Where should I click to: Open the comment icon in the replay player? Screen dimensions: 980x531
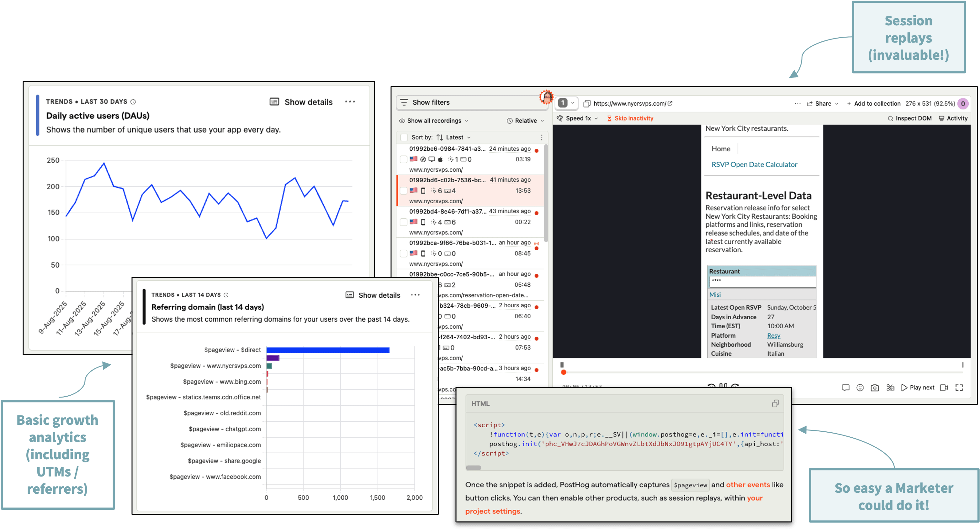point(845,387)
